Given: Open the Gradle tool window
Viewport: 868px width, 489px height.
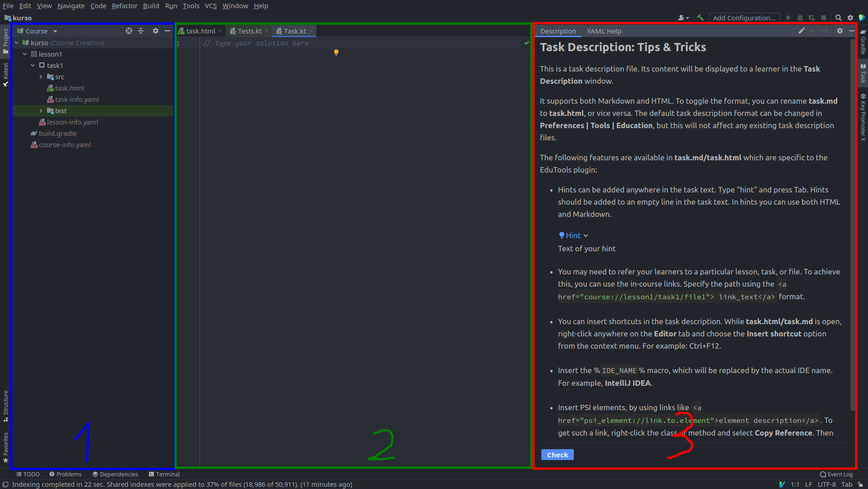Looking at the screenshot, I should 863,42.
